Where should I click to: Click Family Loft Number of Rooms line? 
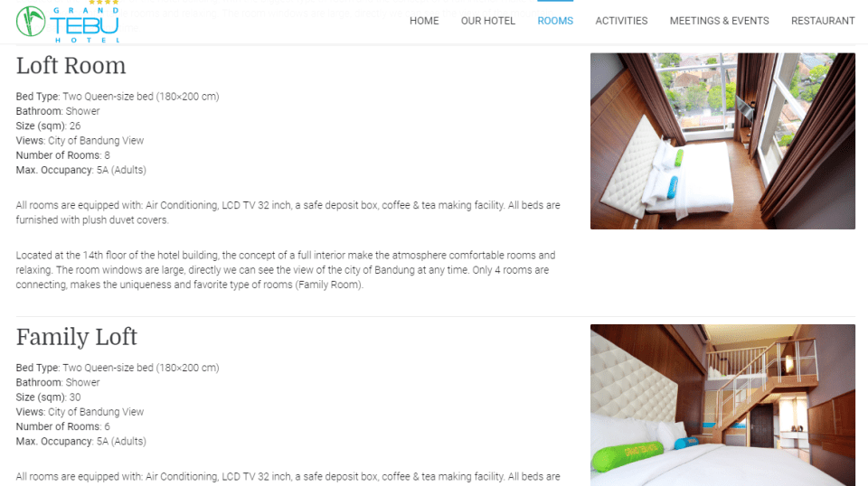pos(62,426)
